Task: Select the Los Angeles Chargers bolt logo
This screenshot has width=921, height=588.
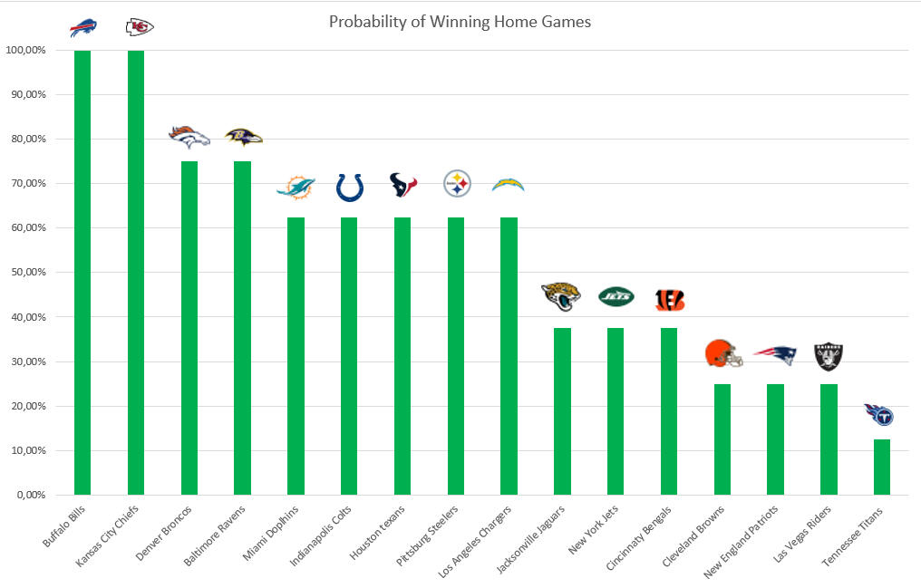Action: tap(508, 185)
